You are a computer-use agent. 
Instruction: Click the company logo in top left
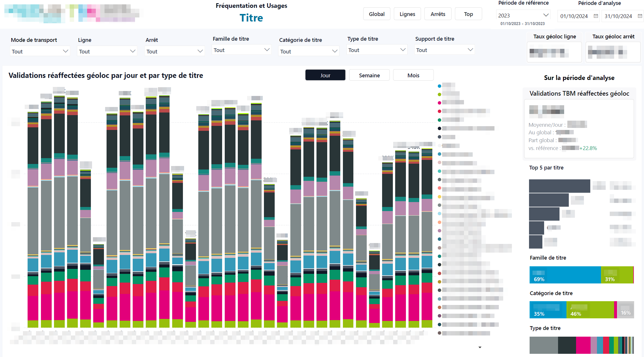point(70,13)
